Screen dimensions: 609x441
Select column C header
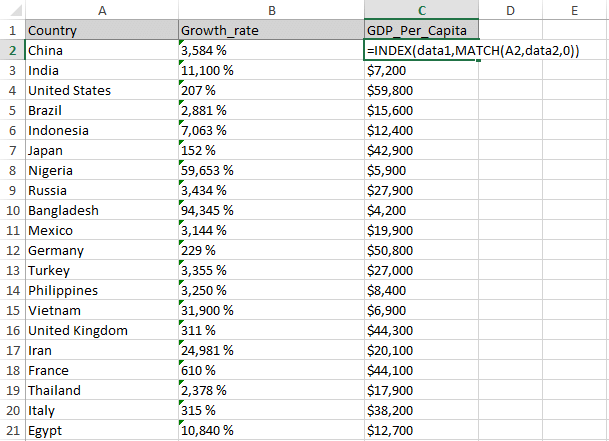pyautogui.click(x=421, y=10)
